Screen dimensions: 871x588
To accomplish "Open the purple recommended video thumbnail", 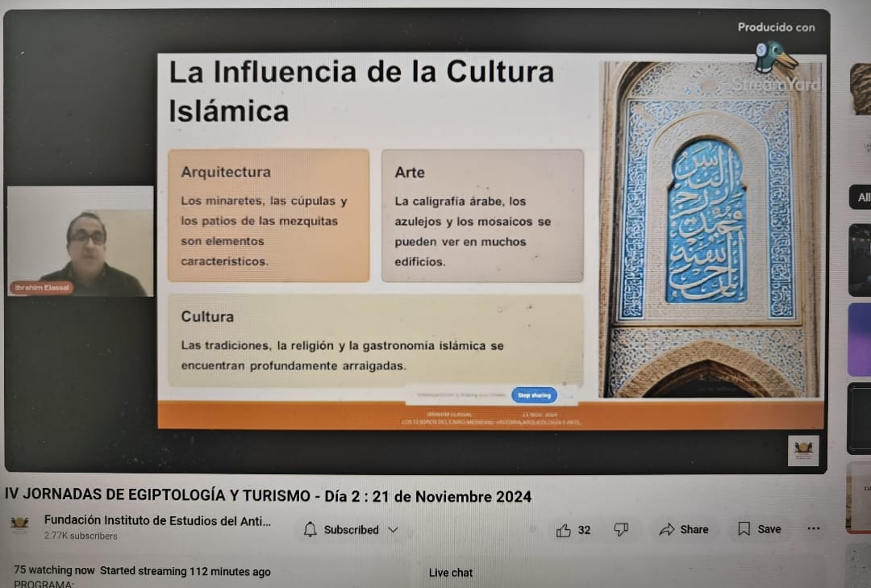I will pyautogui.click(x=860, y=340).
